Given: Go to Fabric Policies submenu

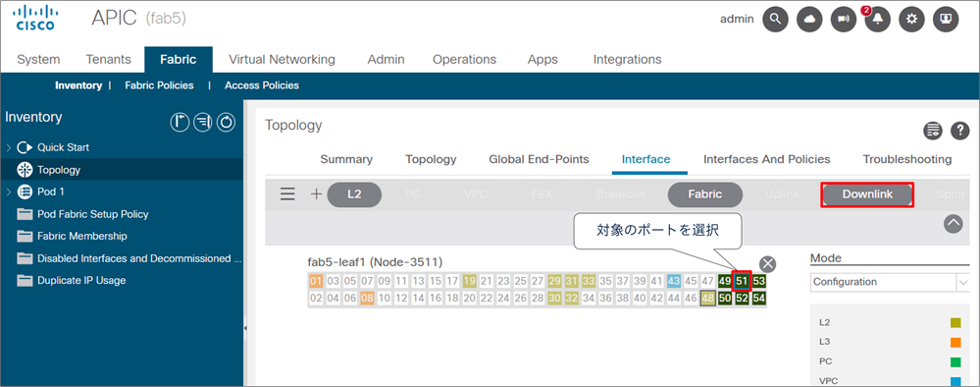Looking at the screenshot, I should click(159, 85).
